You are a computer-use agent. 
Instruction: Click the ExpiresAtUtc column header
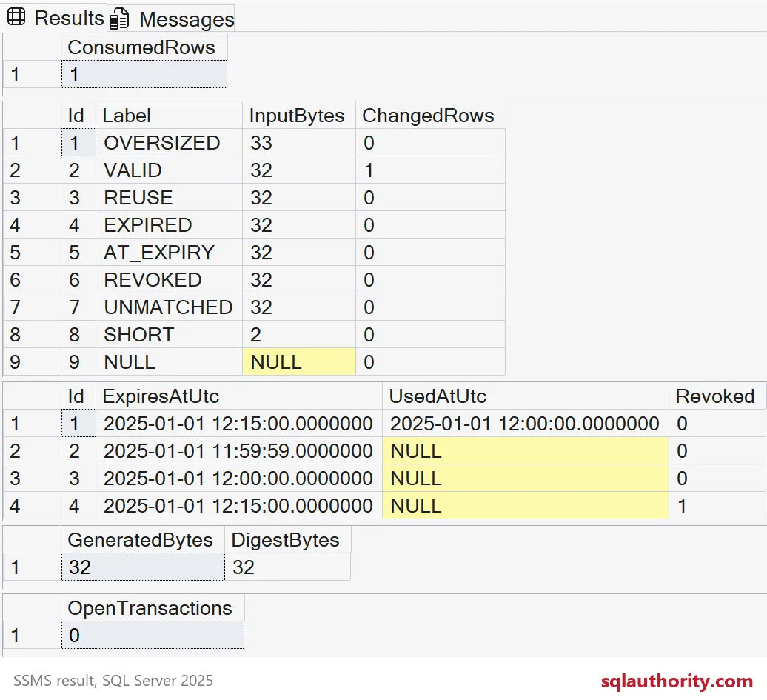pyautogui.click(x=238, y=396)
